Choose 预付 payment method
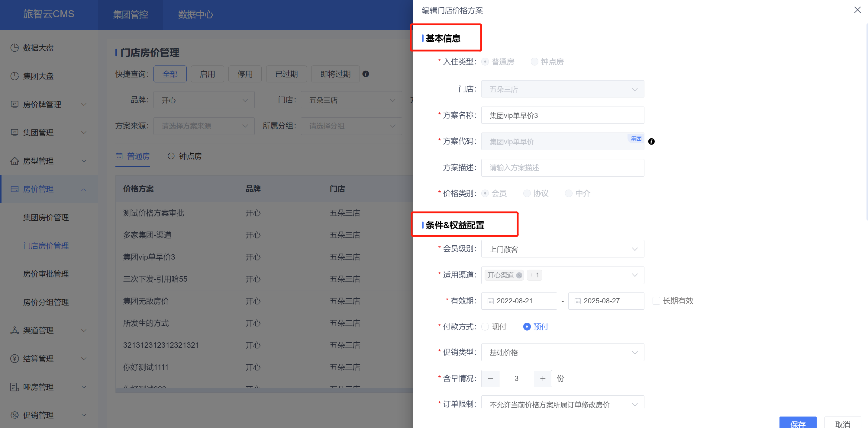Image resolution: width=868 pixels, height=428 pixels. click(x=527, y=327)
